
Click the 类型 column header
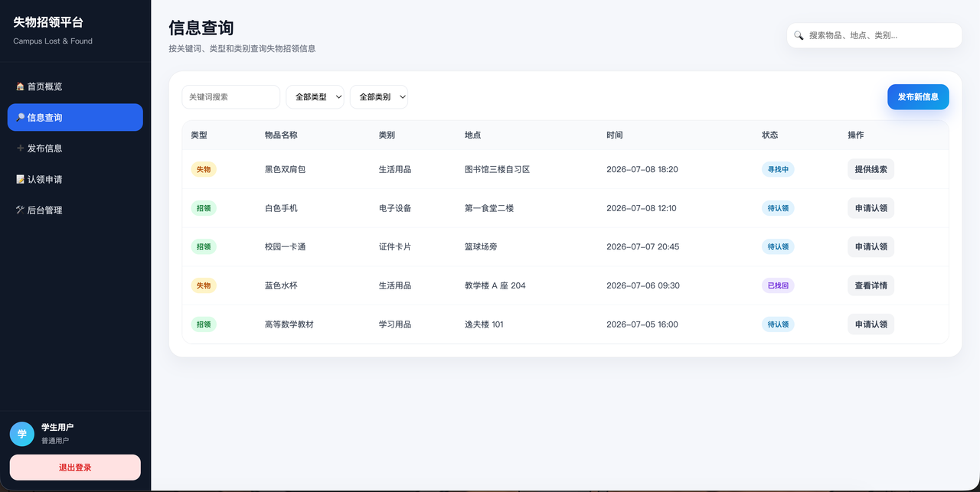(199, 135)
